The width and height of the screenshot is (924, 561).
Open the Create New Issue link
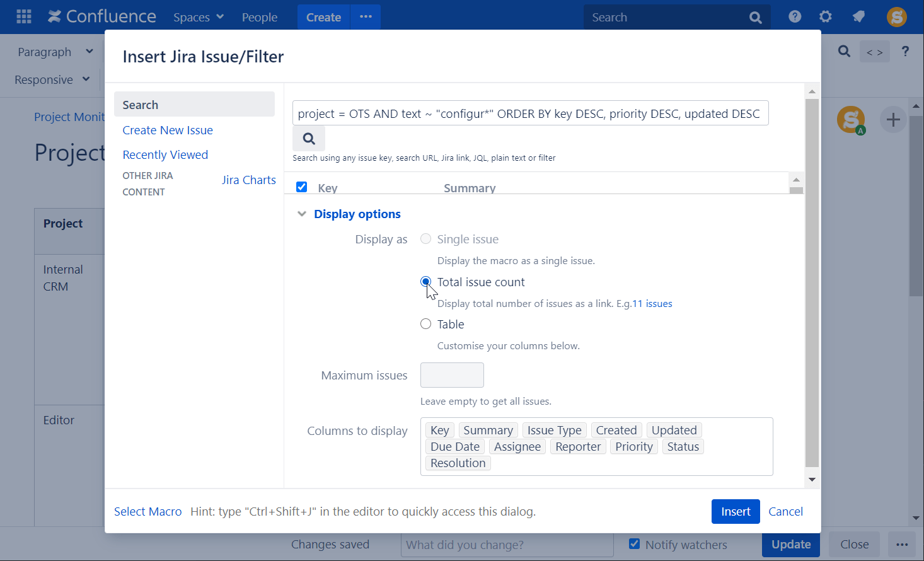pos(167,130)
